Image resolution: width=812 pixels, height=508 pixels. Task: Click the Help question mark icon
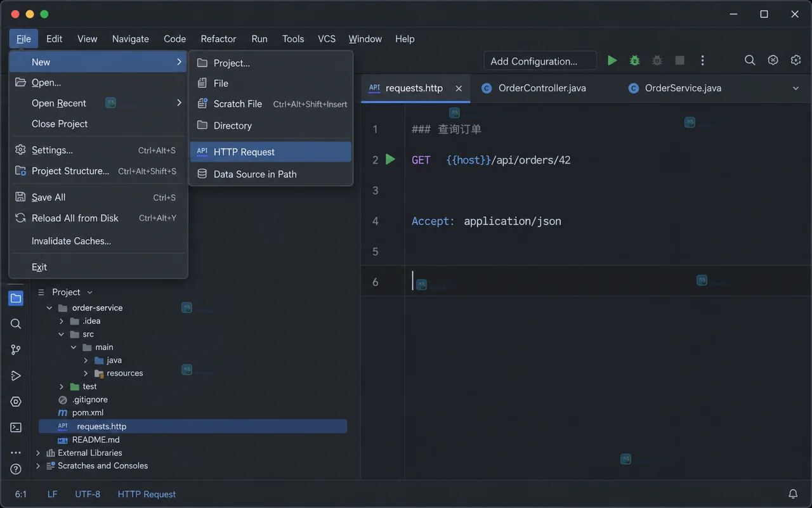tap(16, 469)
